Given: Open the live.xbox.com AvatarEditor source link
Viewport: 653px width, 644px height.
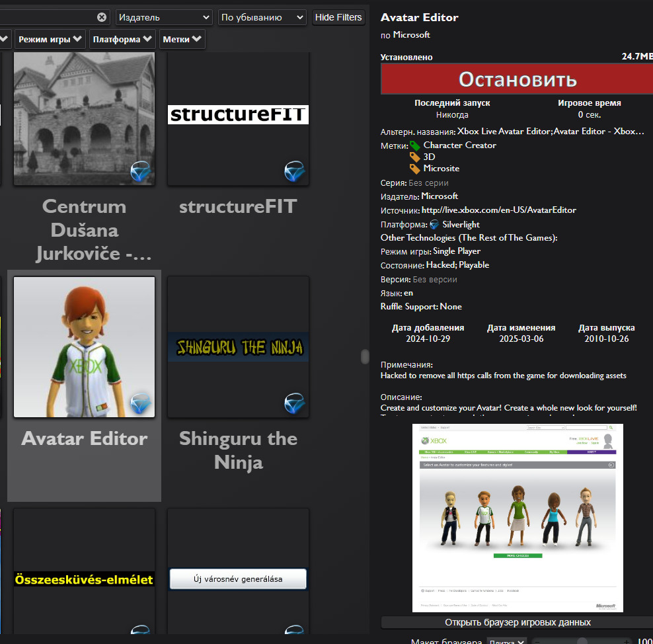Looking at the screenshot, I should [x=499, y=210].
